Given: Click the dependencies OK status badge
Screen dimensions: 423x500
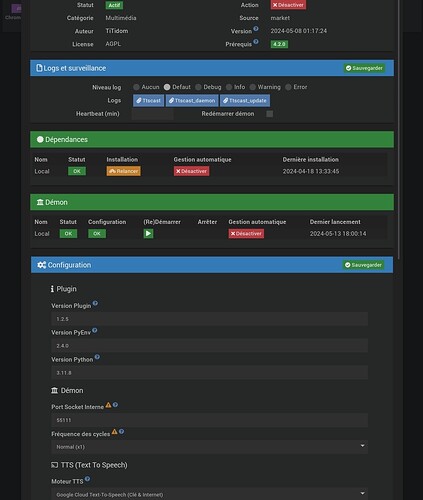Looking at the screenshot, I should (x=77, y=171).
